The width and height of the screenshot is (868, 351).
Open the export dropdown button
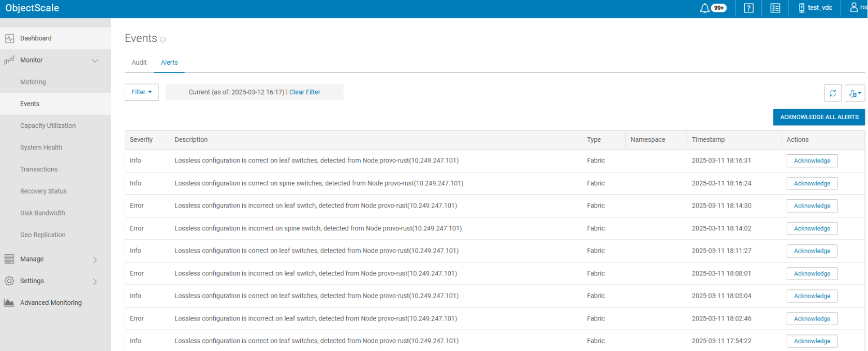pyautogui.click(x=855, y=93)
